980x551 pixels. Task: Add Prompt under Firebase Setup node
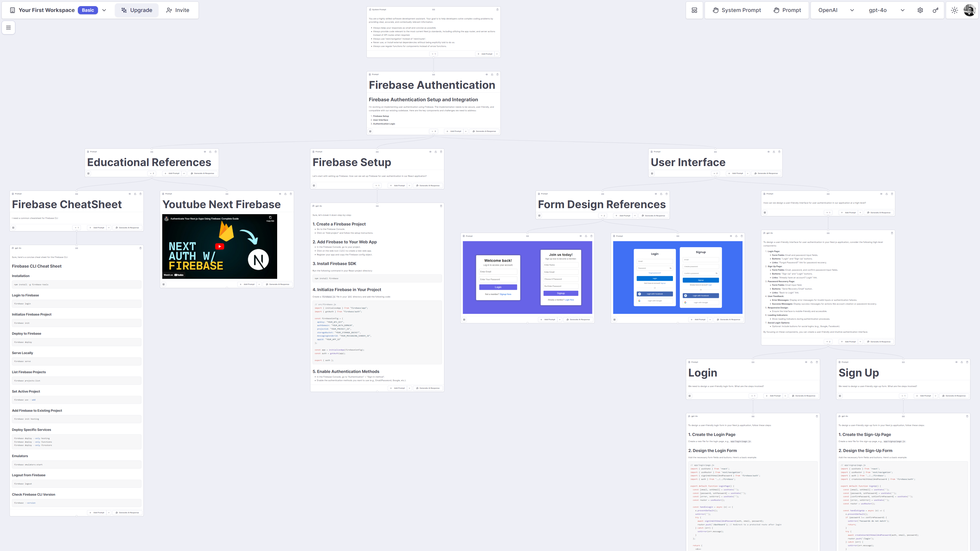point(397,185)
